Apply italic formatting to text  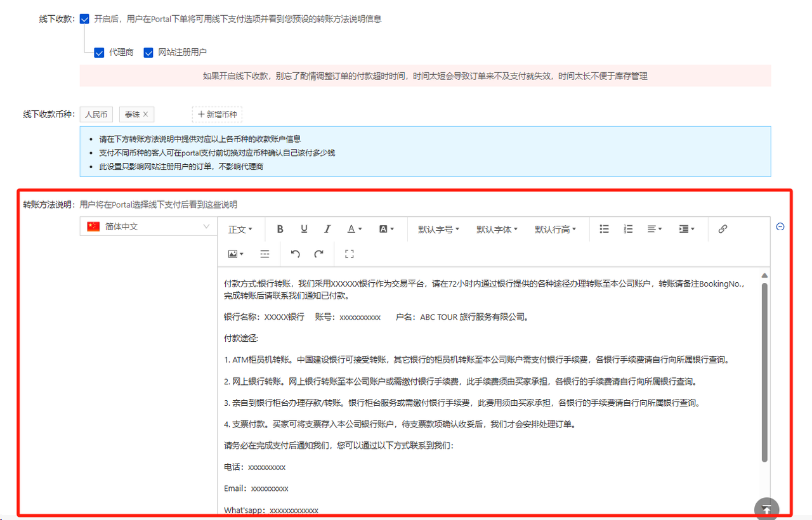[x=327, y=230]
